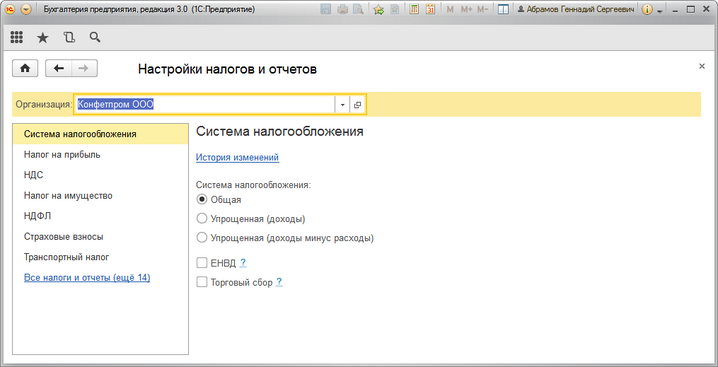Viewport: 718px width, 367px height.
Task: Open favorites star icon
Action: [43, 38]
